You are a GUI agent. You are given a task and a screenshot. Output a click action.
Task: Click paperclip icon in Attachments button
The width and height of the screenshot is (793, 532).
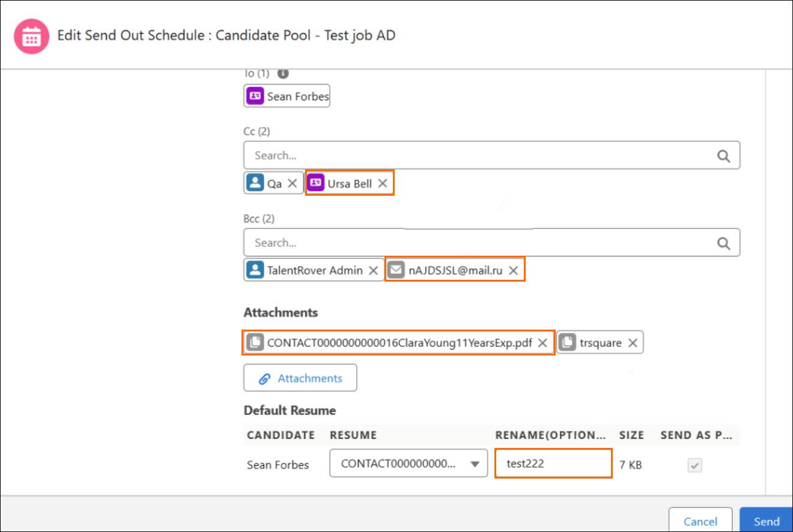coord(264,379)
